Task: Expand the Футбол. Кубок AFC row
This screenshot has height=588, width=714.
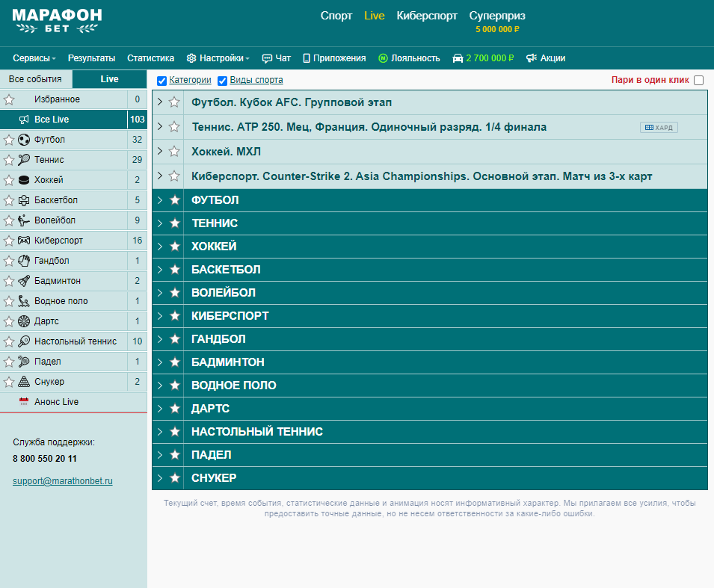Action: tap(160, 102)
